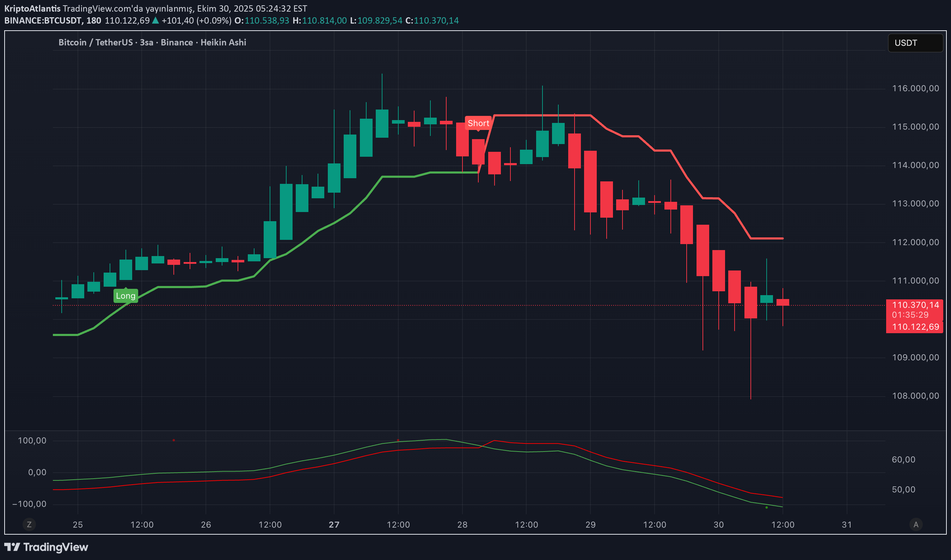The height and width of the screenshot is (560, 951).
Task: Click the Z timezone circle icon
Action: [x=29, y=524]
